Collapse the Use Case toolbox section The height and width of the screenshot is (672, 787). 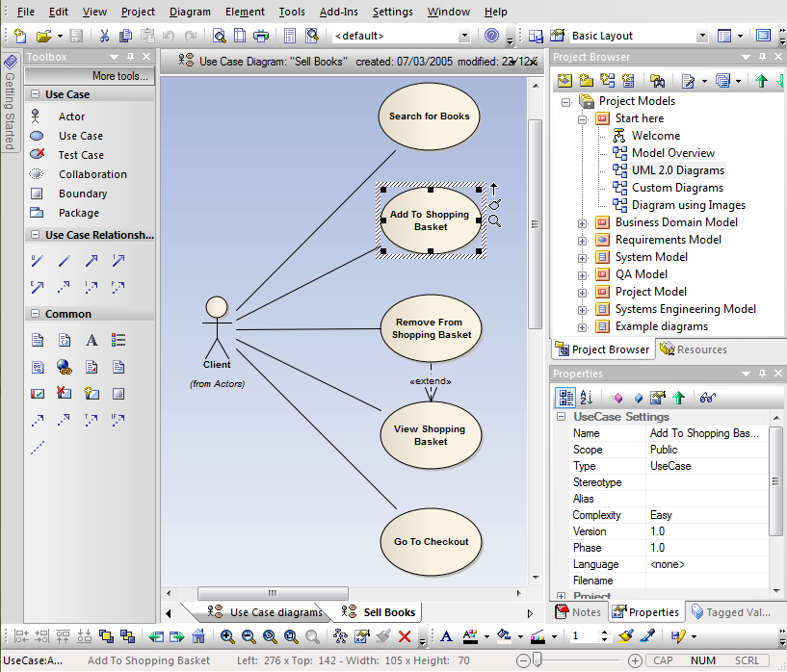(35, 93)
